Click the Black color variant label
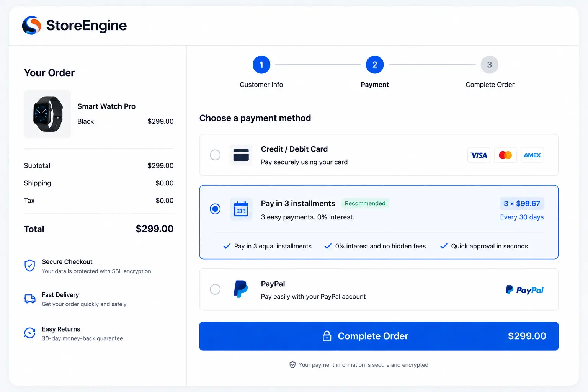This screenshot has height=392, width=588. 85,121
